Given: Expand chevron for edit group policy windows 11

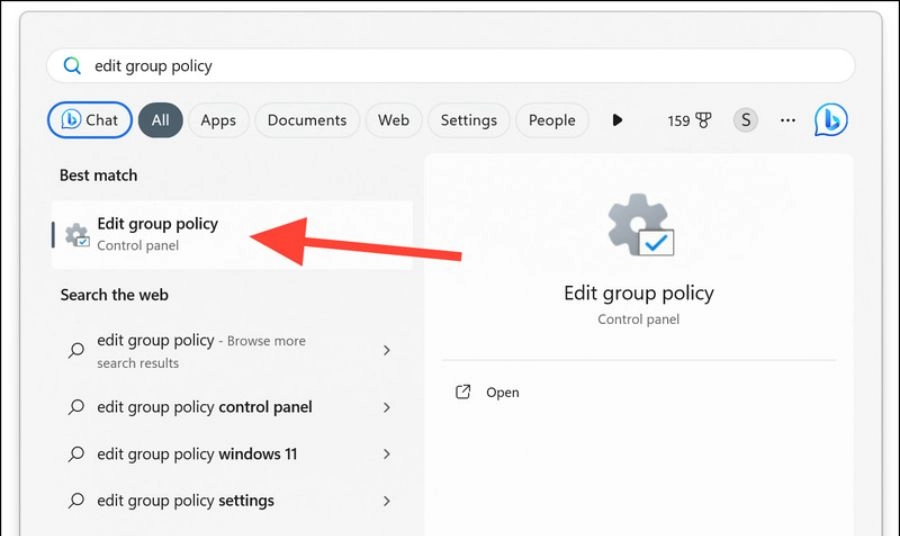Looking at the screenshot, I should point(387,454).
